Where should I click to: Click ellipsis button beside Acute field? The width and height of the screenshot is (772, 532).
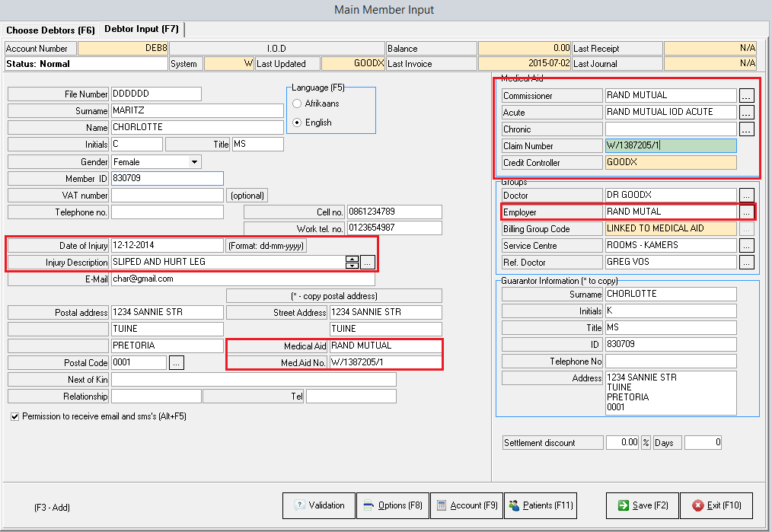click(x=747, y=113)
